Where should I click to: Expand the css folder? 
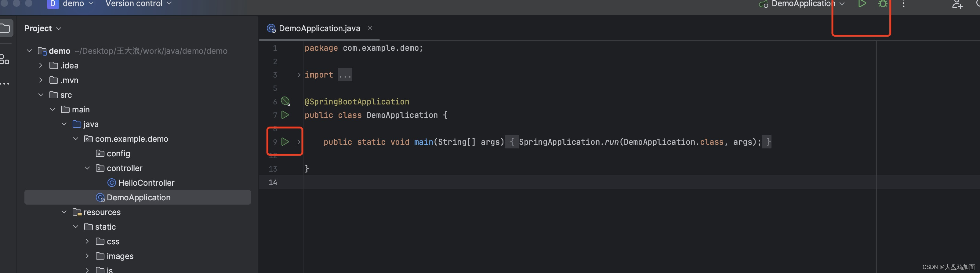pyautogui.click(x=88, y=241)
